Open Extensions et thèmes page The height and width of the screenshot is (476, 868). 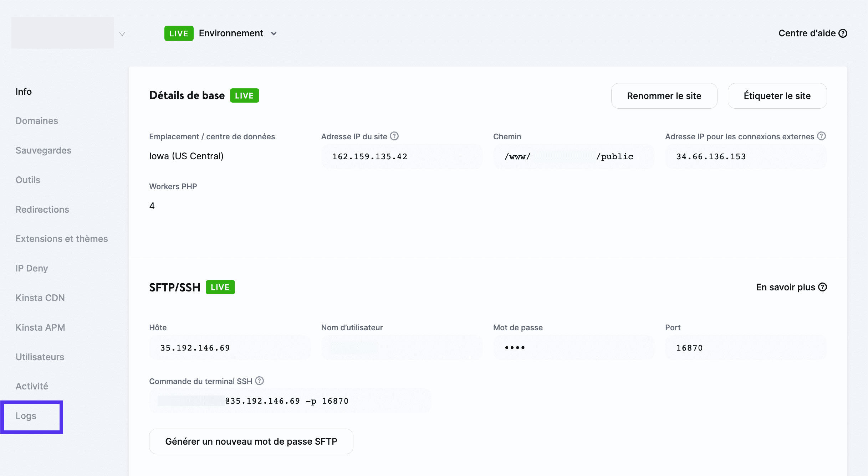(x=62, y=239)
